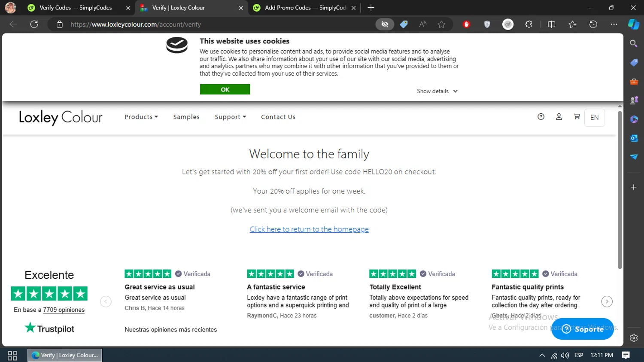The height and width of the screenshot is (362, 644).
Task: Open the notifications action center icon
Action: (x=626, y=355)
